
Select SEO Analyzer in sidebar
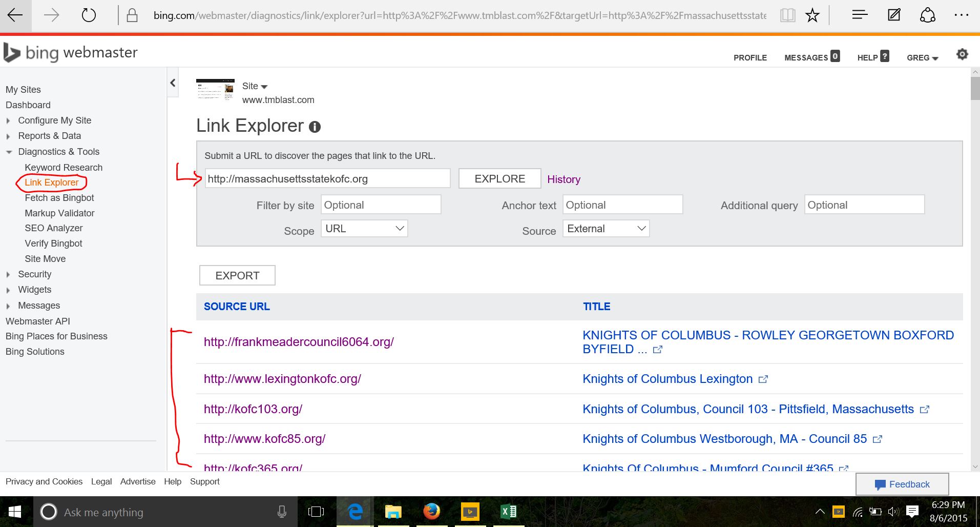54,228
